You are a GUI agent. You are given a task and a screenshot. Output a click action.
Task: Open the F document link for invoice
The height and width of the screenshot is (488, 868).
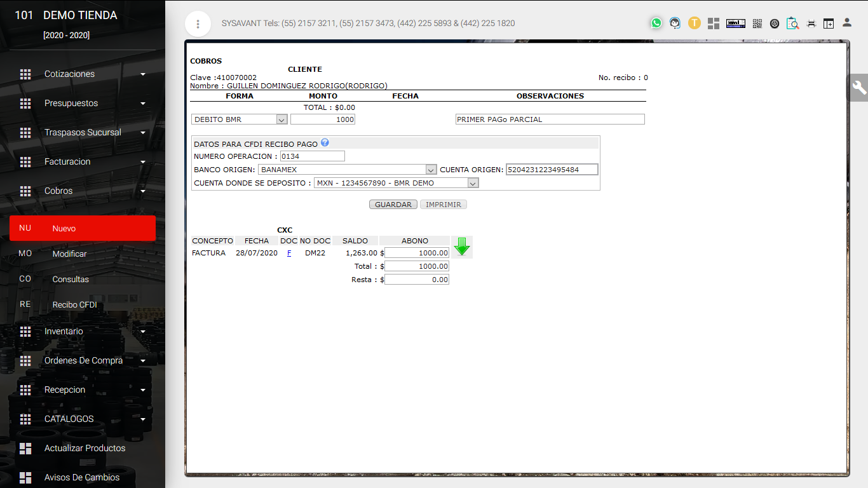289,253
